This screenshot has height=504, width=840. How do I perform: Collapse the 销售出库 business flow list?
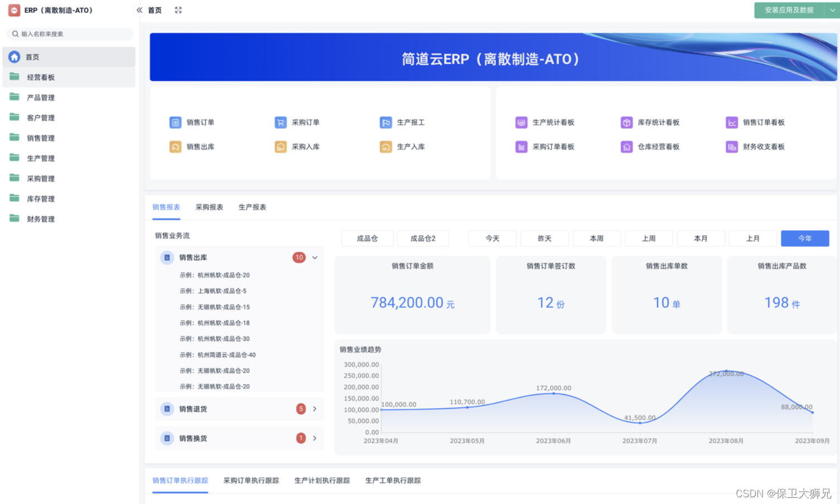point(315,258)
